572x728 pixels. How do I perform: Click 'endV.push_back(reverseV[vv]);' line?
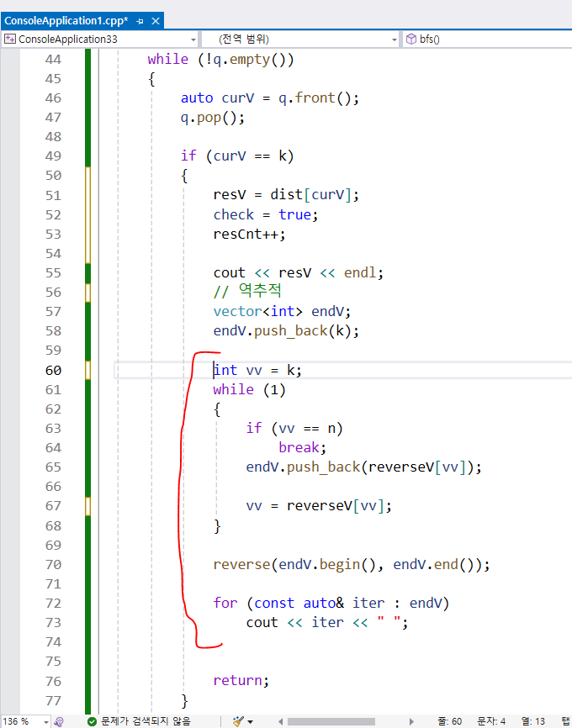pyautogui.click(x=364, y=467)
